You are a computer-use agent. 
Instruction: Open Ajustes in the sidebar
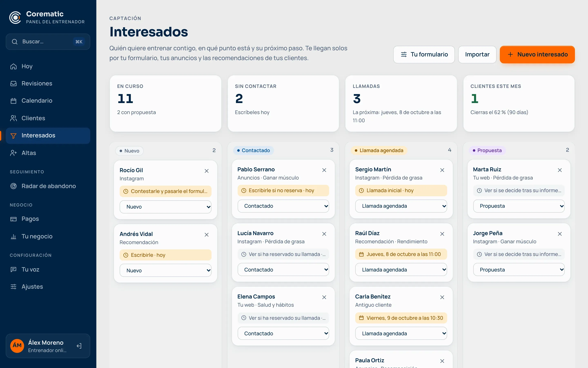[48, 287]
